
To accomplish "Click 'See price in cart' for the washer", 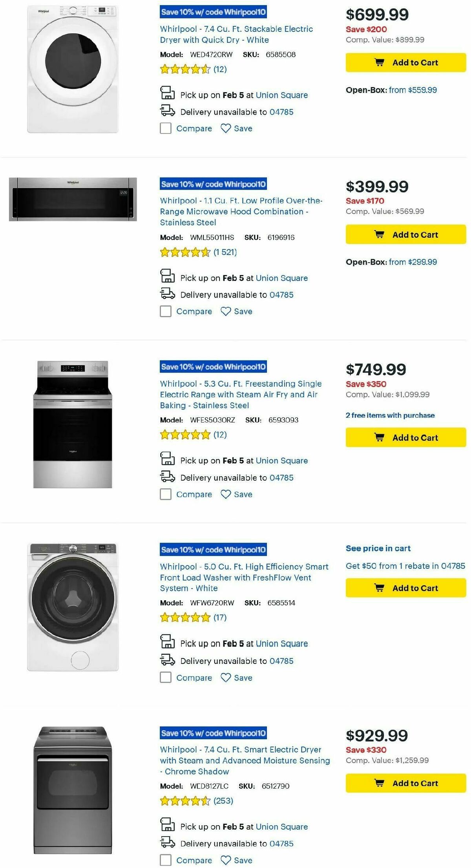I will coord(378,548).
